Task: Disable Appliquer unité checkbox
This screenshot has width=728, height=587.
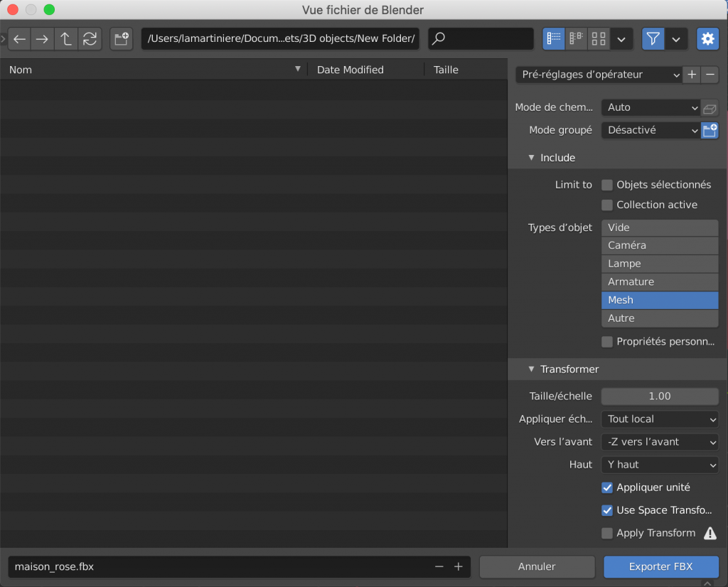Action: [607, 488]
